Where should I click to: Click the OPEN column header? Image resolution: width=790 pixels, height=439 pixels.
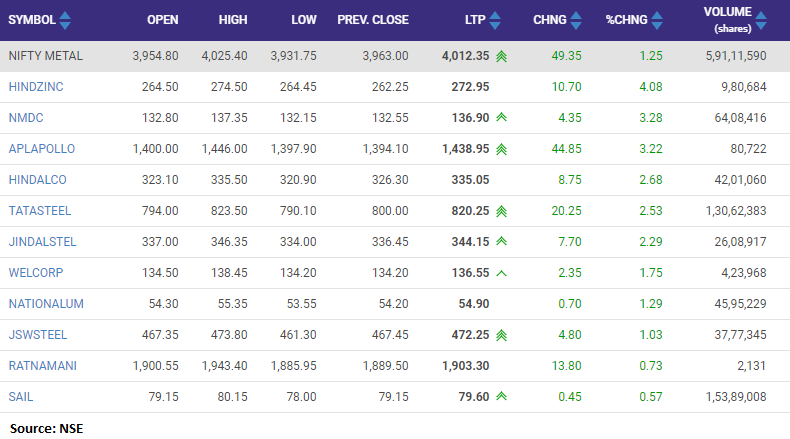[x=162, y=21]
